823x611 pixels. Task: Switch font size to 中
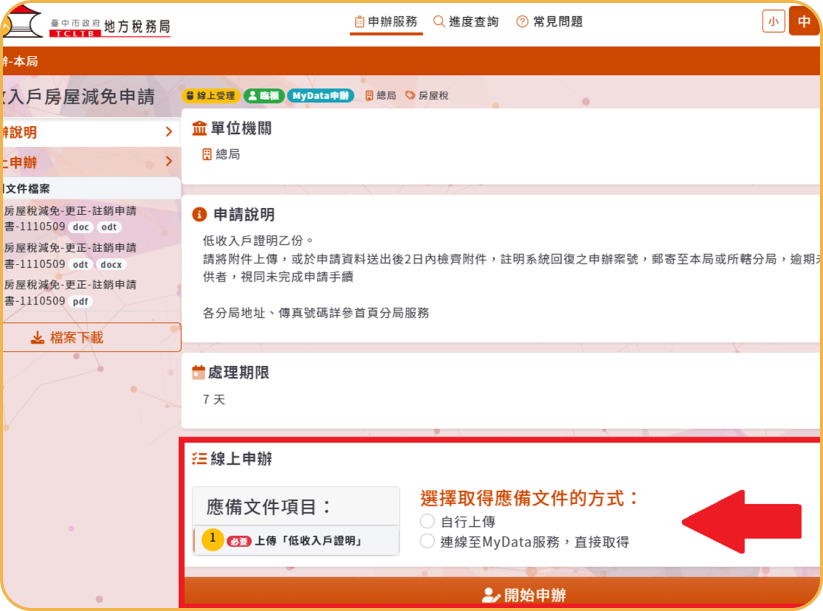804,21
